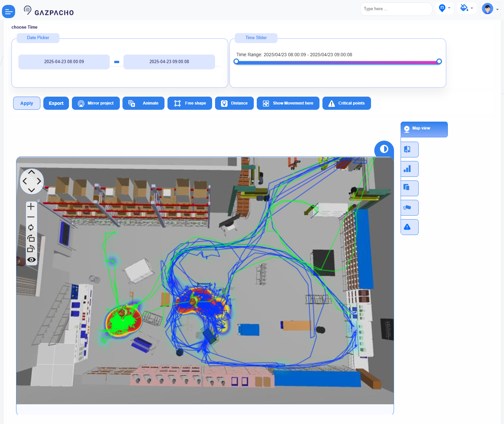Zoom in on the map with plus icon
The image size is (504, 424).
tap(31, 206)
